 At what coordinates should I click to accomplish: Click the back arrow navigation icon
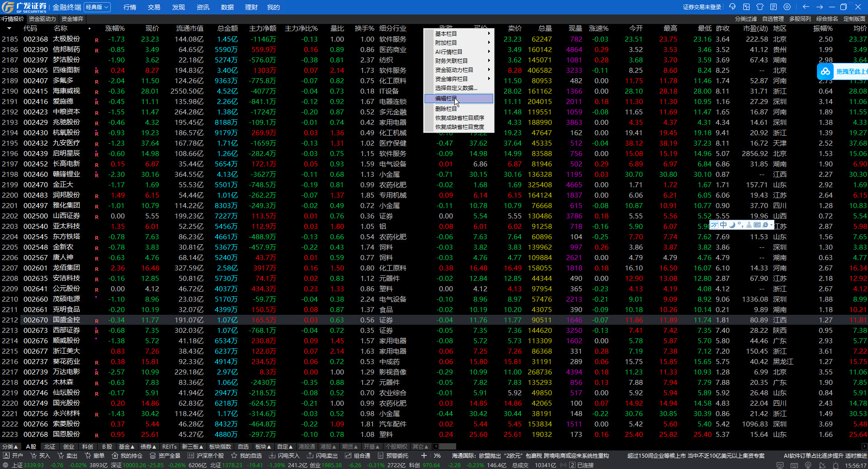click(x=806, y=7)
